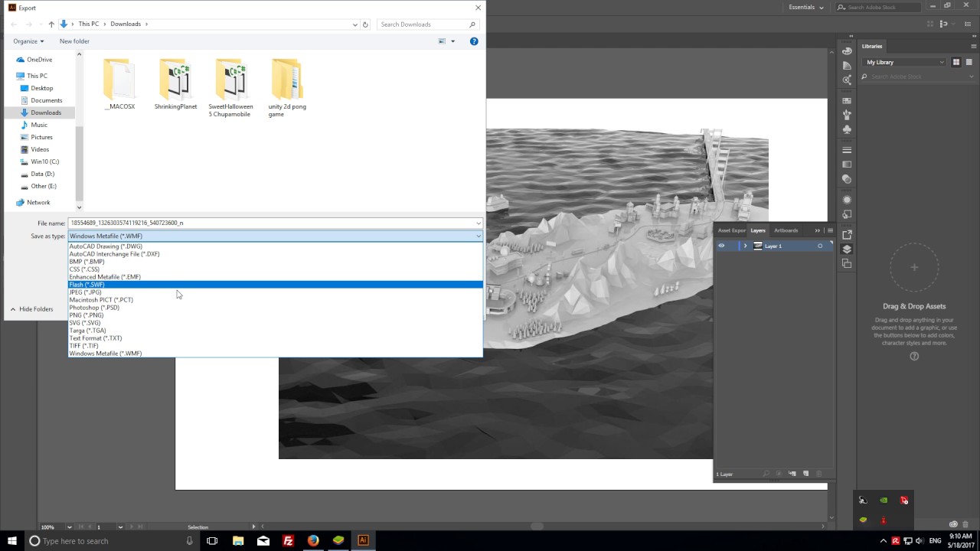The image size is (980, 551).
Task: Select SVG (*.SVG) file type
Action: pyautogui.click(x=276, y=323)
